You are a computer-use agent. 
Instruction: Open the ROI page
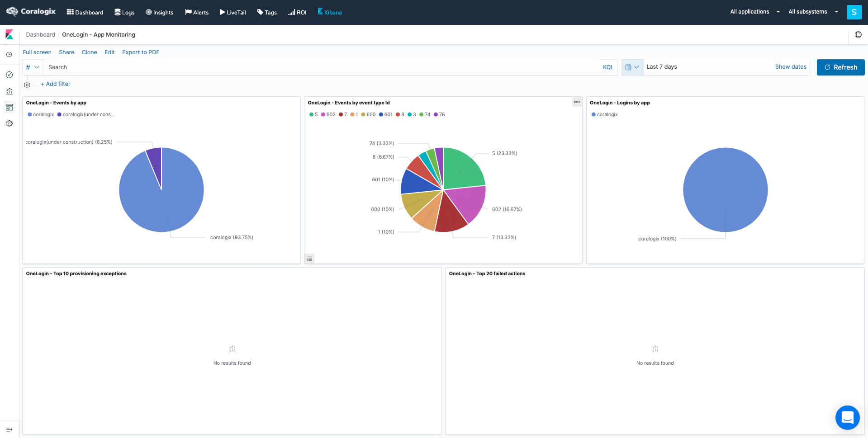(x=297, y=12)
